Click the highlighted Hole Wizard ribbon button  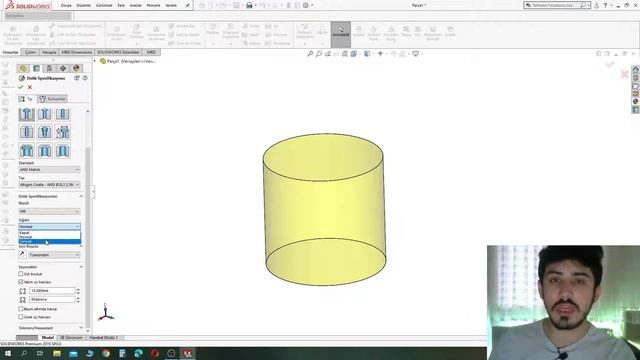[x=341, y=34]
